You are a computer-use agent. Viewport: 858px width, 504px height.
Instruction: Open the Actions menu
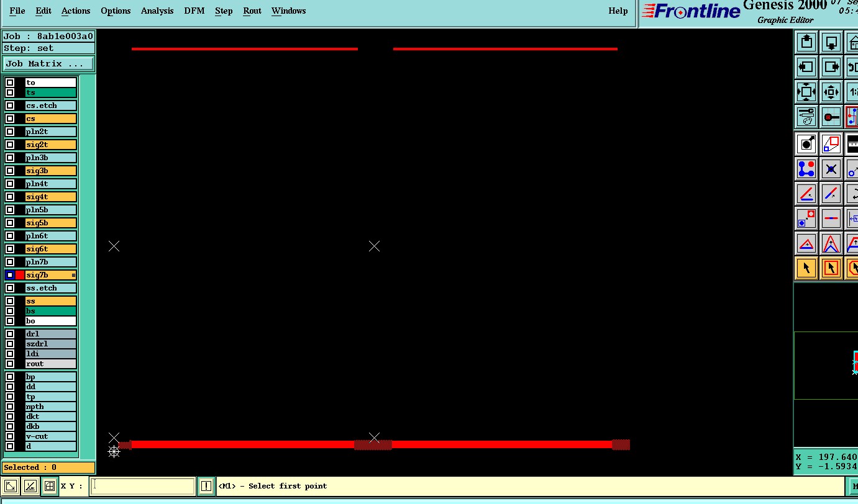click(76, 11)
